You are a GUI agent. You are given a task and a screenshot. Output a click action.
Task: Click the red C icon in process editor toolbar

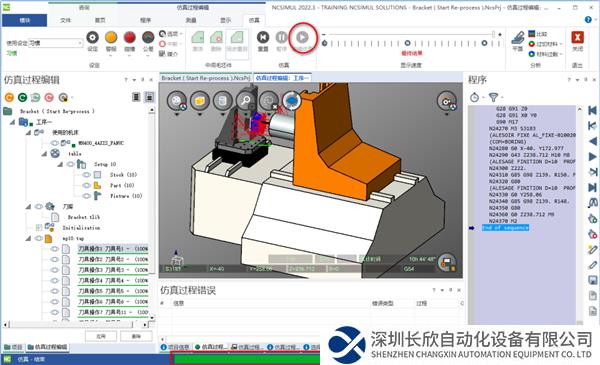(x=49, y=97)
